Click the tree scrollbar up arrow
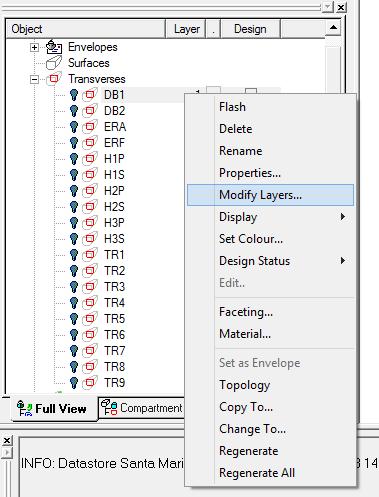Screen dimensions: 379x497 pyautogui.click(x=333, y=28)
